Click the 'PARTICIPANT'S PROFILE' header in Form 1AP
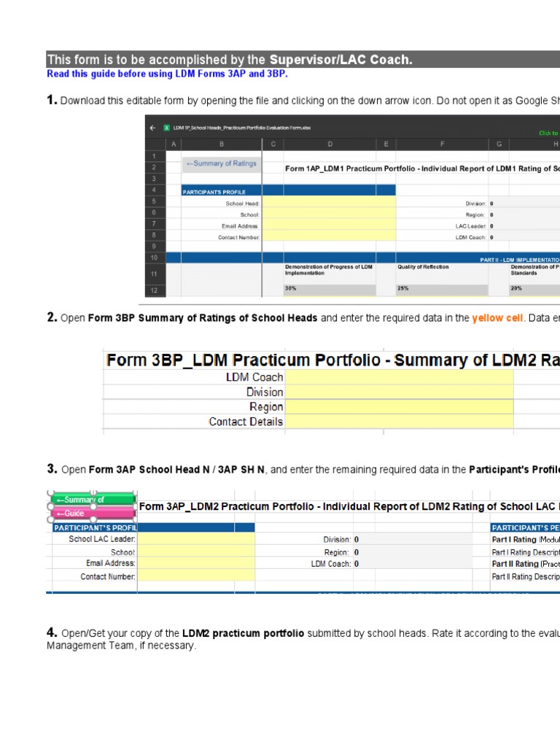Image resolution: width=560 pixels, height=747 pixels. pyautogui.click(x=214, y=192)
